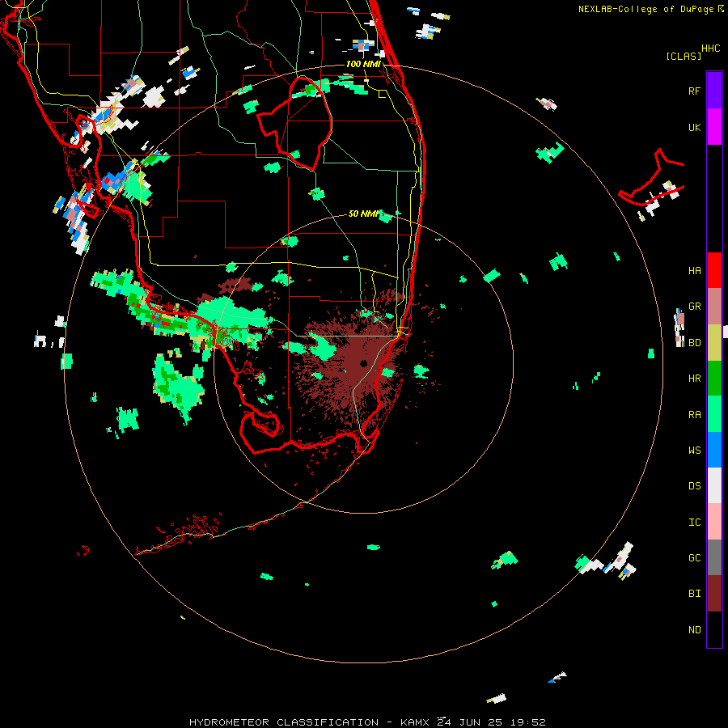Click the RA legend label
This screenshot has height=728, width=728.
(694, 415)
